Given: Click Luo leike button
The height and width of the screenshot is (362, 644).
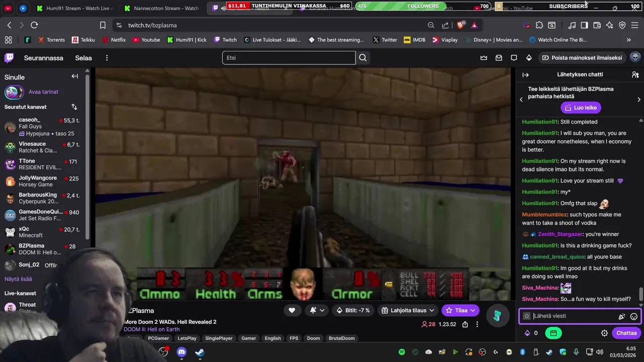Looking at the screenshot, I should pyautogui.click(x=581, y=108).
